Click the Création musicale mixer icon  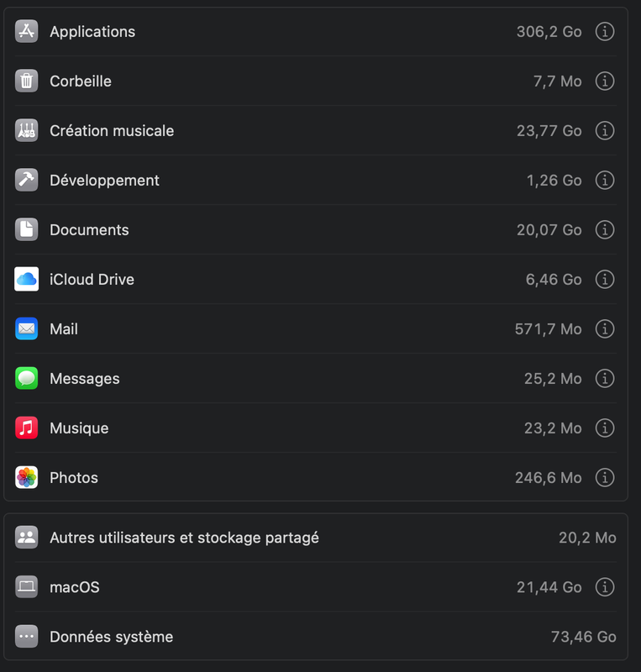click(x=27, y=131)
